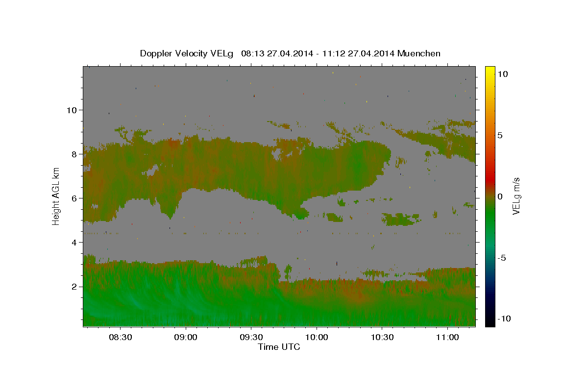Click the 09:30 time tick label

251,337
